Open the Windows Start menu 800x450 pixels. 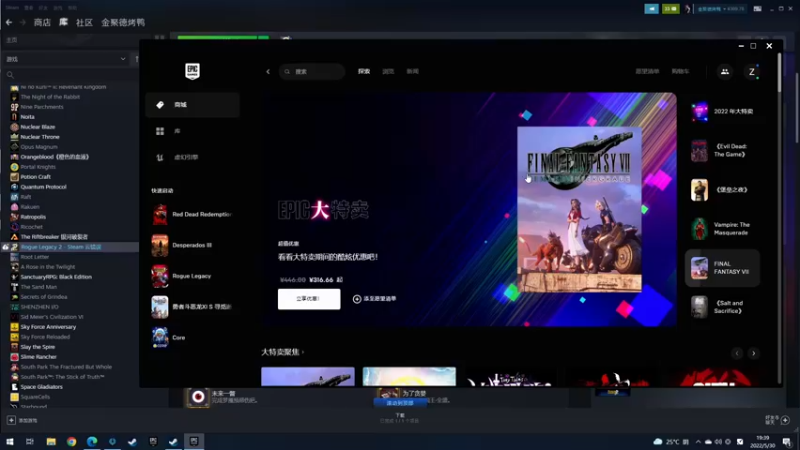9,442
